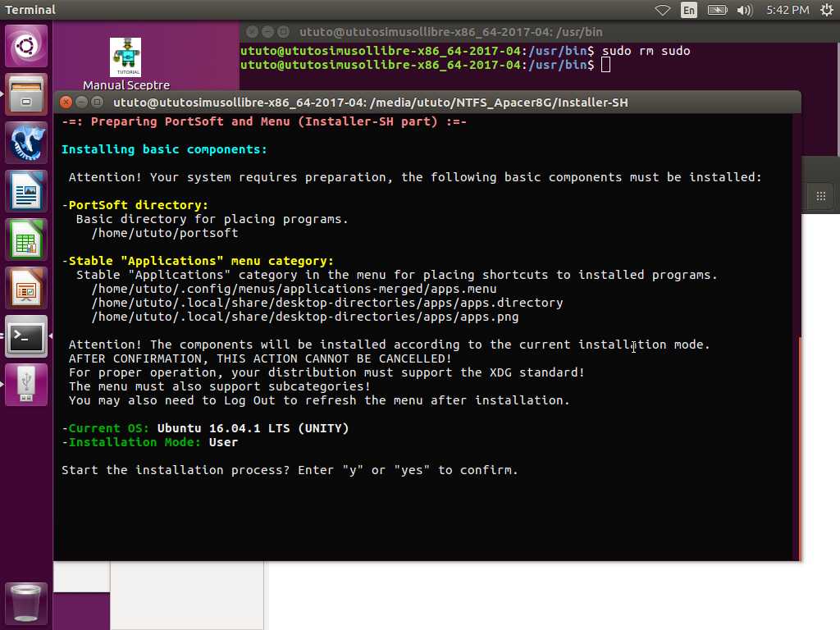Image resolution: width=840 pixels, height=630 pixels.
Task: Open LibreOffice Calc from the launcher
Action: tap(25, 240)
